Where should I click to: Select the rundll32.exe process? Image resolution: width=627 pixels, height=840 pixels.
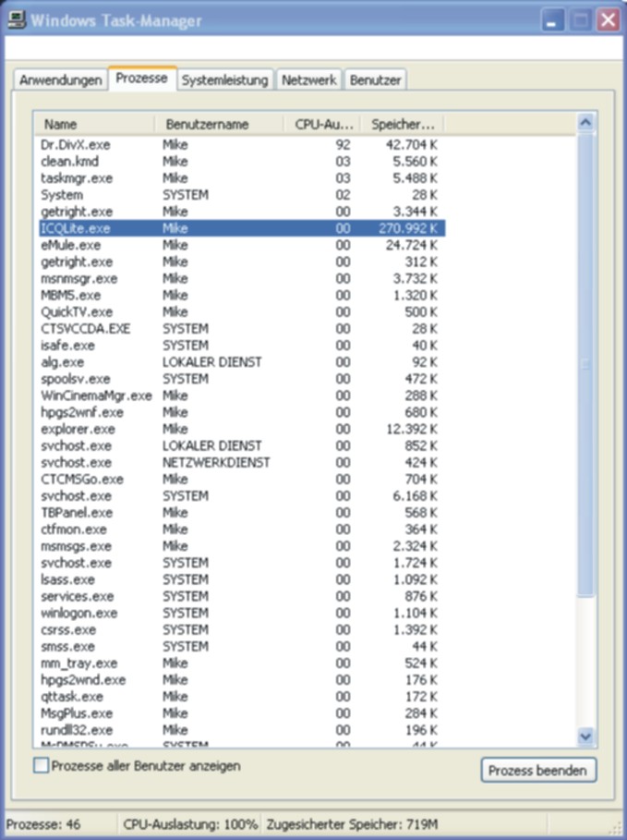[x=242, y=730]
